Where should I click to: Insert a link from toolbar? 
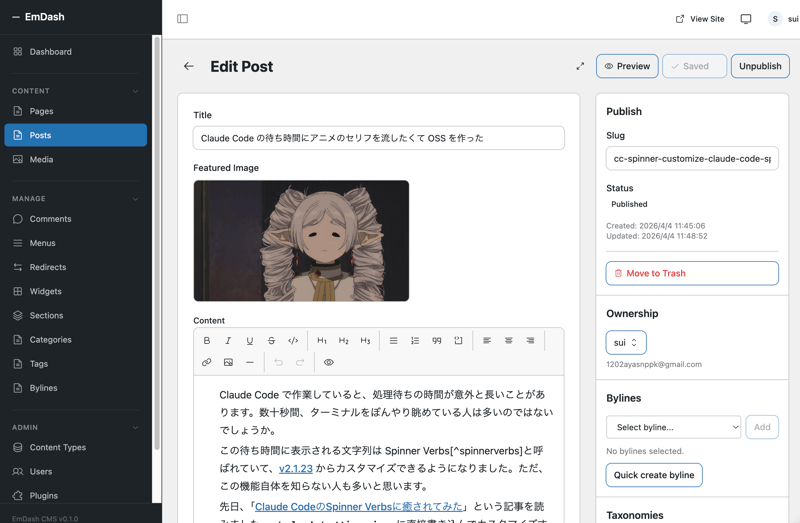click(x=207, y=362)
